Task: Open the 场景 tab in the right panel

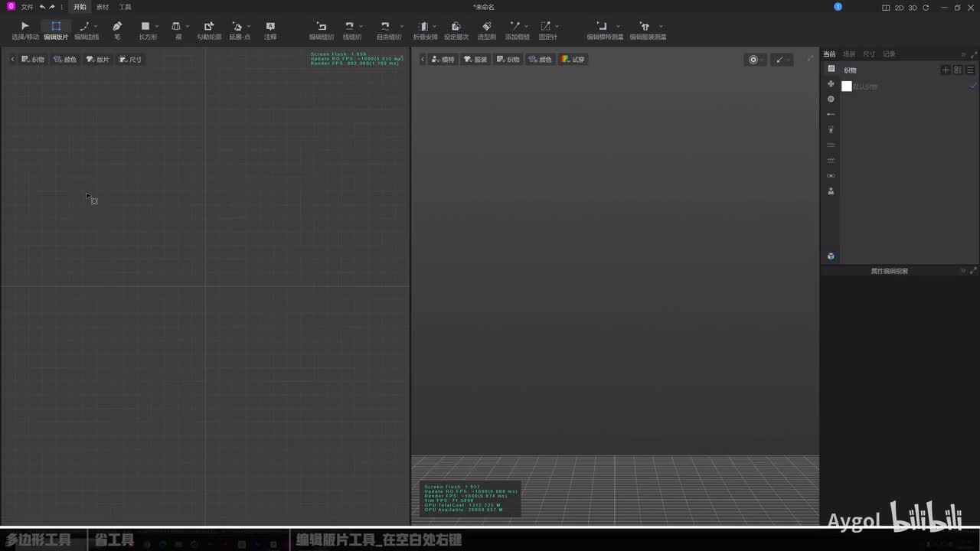Action: click(849, 54)
